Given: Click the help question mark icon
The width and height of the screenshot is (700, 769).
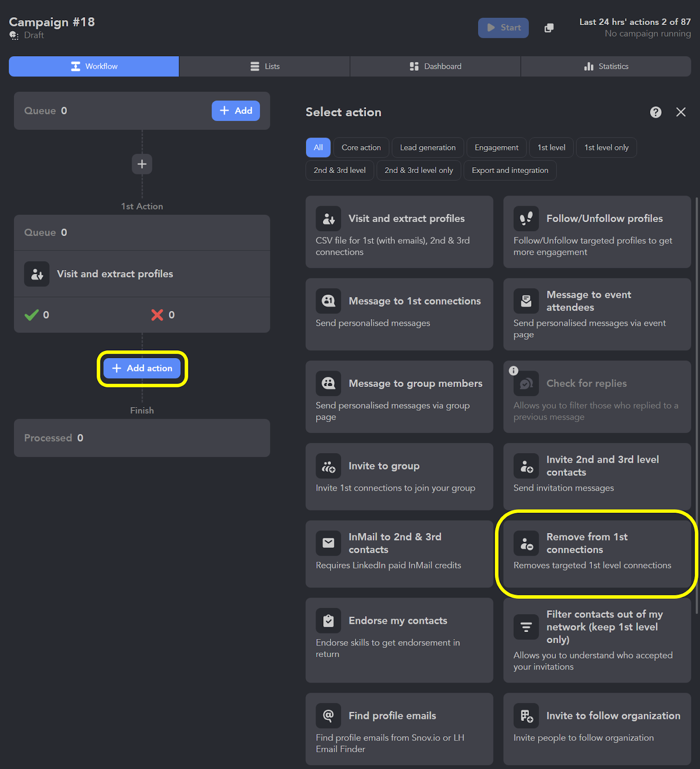Looking at the screenshot, I should pos(655,112).
